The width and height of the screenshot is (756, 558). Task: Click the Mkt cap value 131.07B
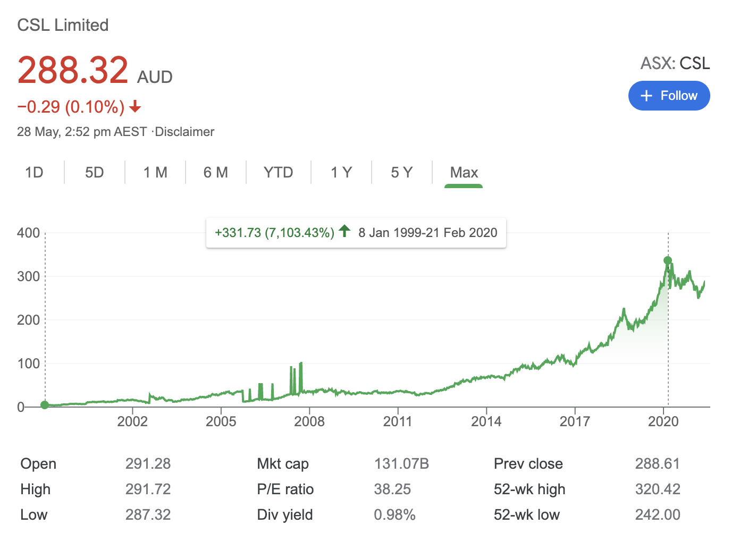click(401, 463)
